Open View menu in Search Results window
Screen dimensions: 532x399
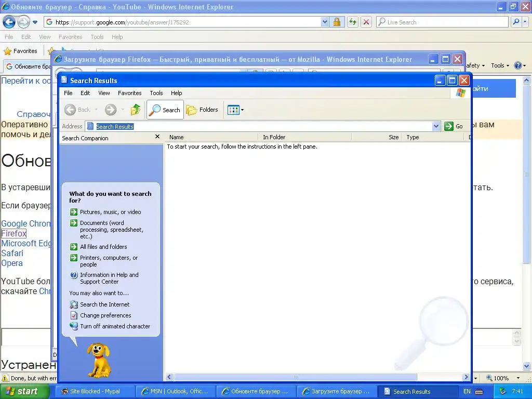coord(104,93)
